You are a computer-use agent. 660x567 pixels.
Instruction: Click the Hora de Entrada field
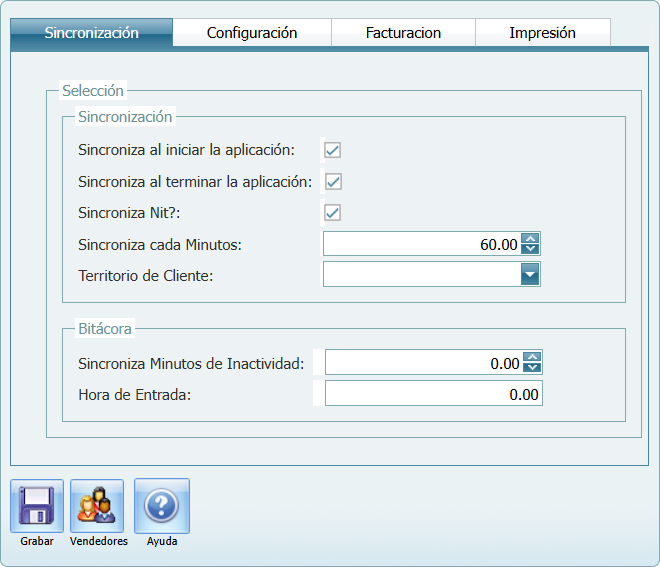click(x=434, y=394)
